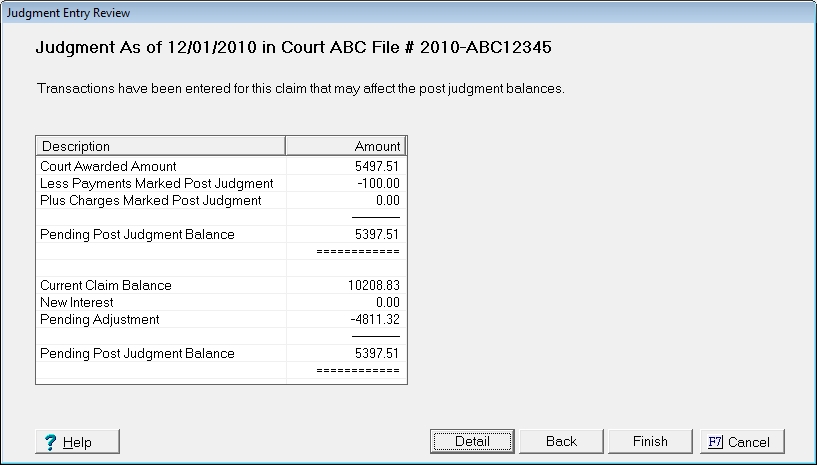The height and width of the screenshot is (465, 817).
Task: Select the Court Awarded Amount row label
Action: (108, 166)
